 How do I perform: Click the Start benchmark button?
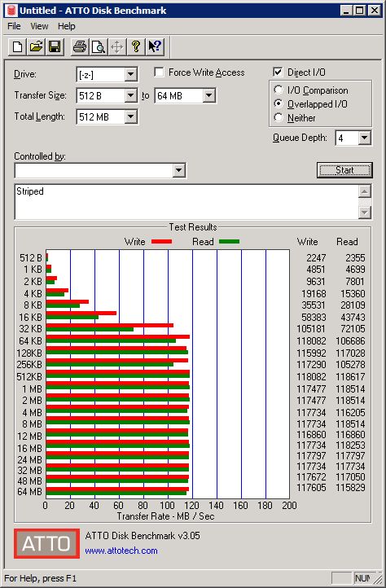point(344,170)
